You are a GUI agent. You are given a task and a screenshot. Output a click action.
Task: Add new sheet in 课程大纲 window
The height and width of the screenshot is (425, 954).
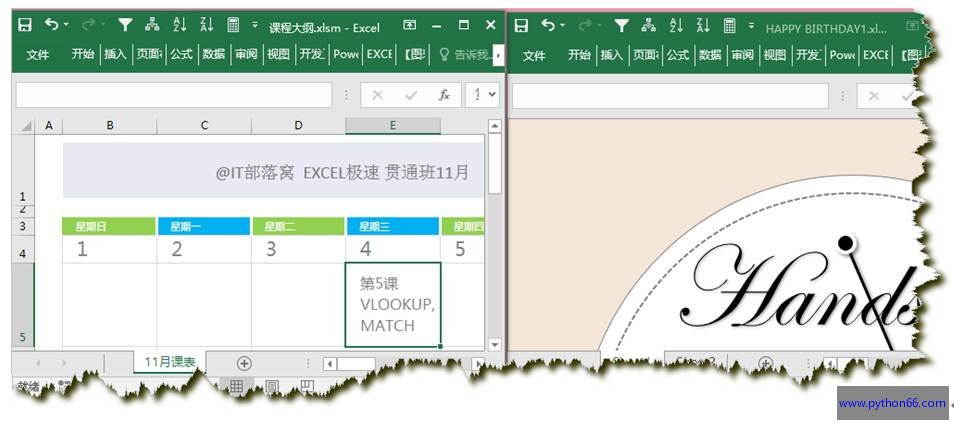pos(244,363)
